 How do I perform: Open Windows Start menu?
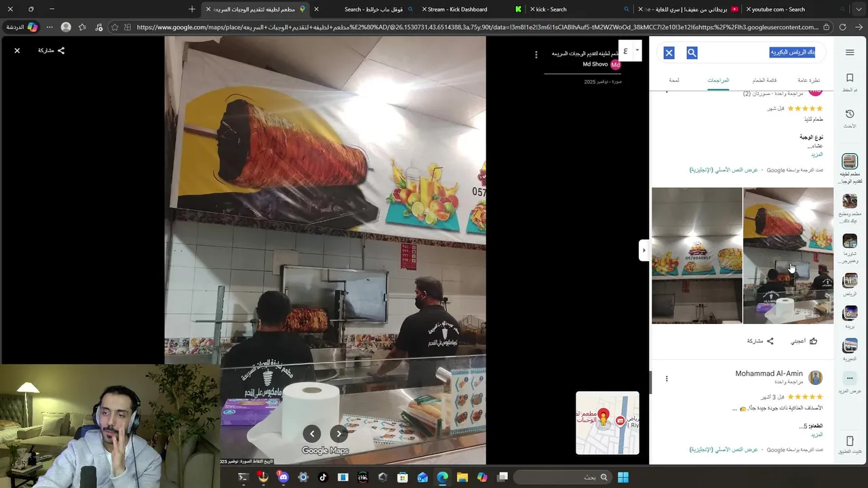pyautogui.click(x=623, y=477)
